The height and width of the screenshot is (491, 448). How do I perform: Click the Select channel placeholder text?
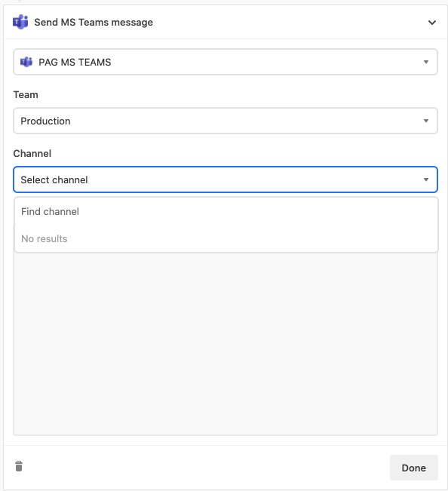click(54, 180)
